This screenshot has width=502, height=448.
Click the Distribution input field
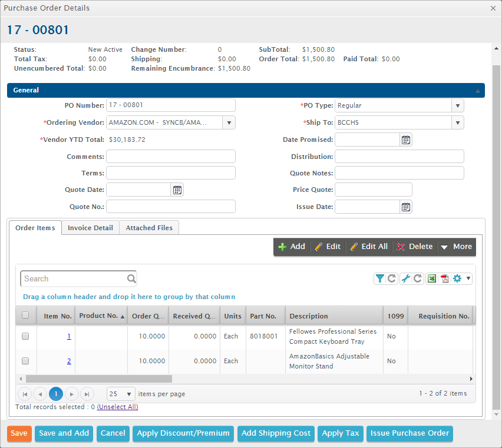point(399,157)
